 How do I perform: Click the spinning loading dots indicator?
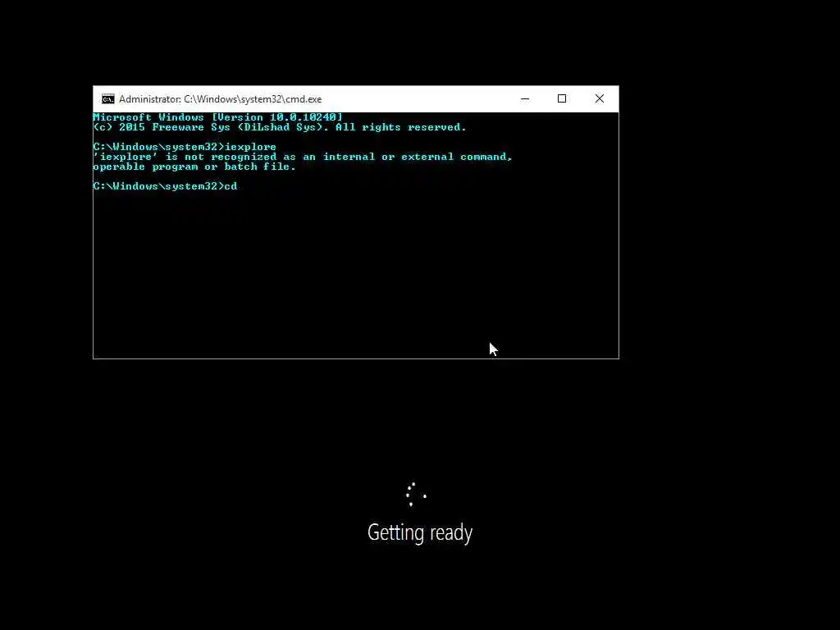(x=416, y=495)
